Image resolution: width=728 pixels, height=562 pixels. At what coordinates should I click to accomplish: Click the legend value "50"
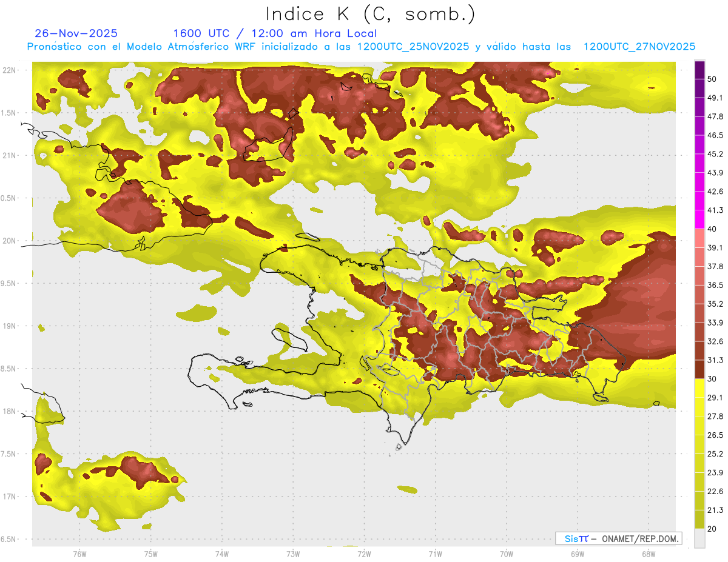click(x=713, y=79)
